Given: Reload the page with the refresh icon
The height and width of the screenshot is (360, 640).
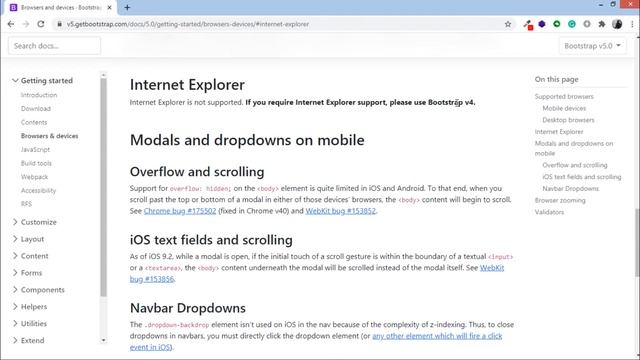Looking at the screenshot, I should coord(41,24).
